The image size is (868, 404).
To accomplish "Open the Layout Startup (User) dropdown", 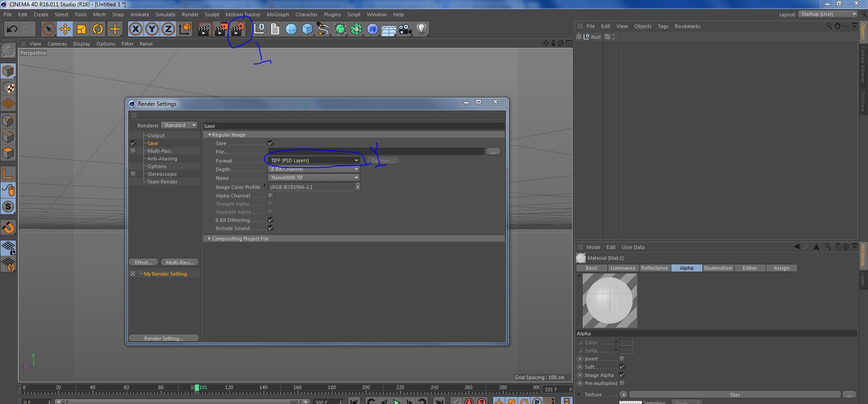I will click(828, 14).
